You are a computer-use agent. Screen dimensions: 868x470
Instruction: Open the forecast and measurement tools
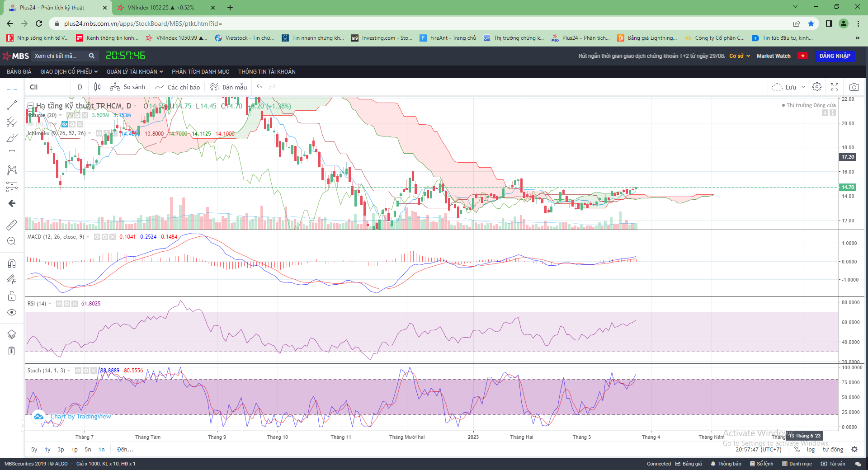[12, 187]
